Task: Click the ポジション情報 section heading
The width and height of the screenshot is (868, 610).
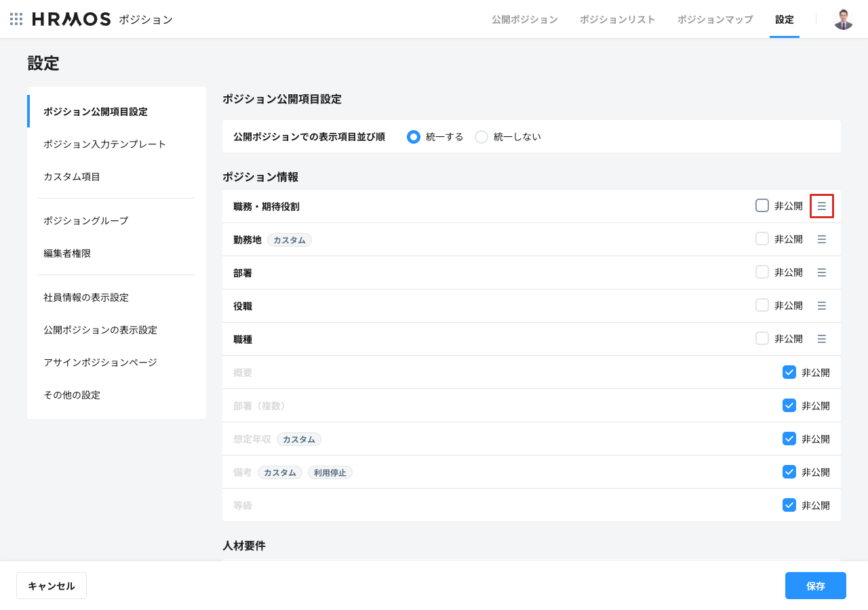Action: pos(260,177)
